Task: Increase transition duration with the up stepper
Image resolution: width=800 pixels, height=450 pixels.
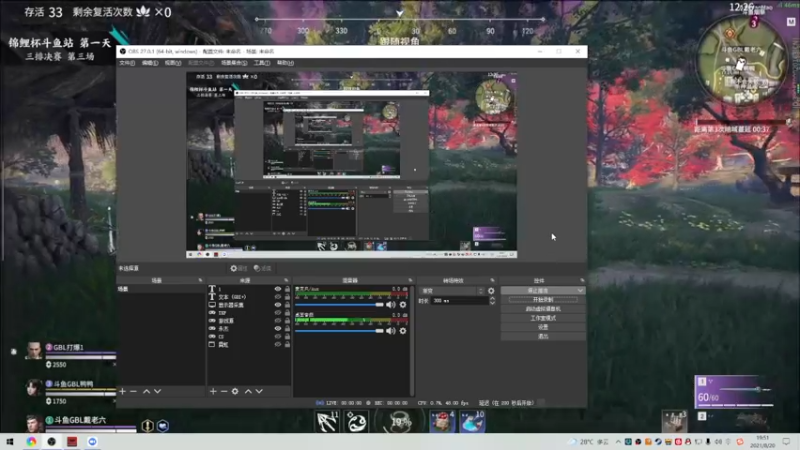Action: 492,298
